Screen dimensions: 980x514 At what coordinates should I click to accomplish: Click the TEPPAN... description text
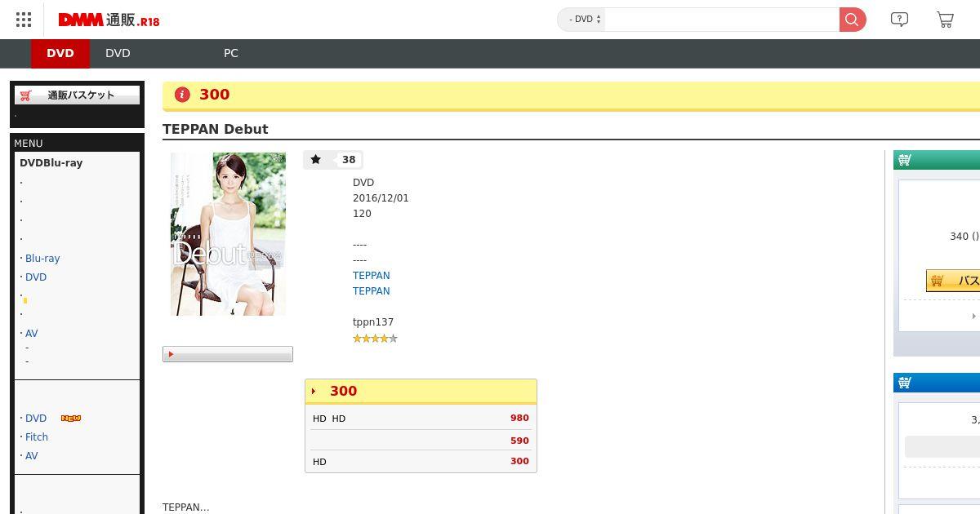pyautogui.click(x=186, y=507)
